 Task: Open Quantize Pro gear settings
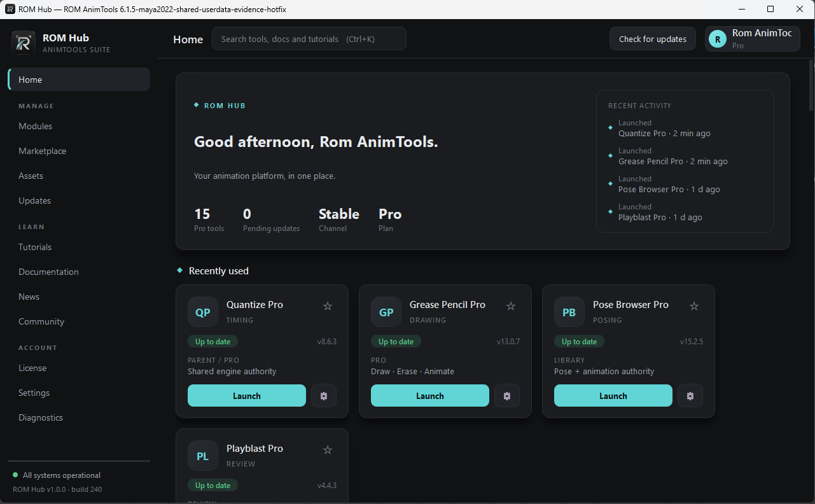pos(324,396)
